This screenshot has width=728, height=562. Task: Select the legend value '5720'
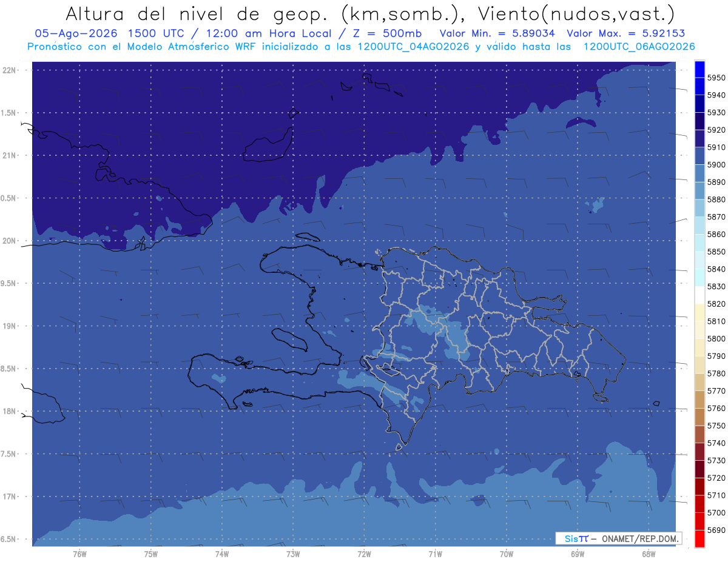point(716,478)
